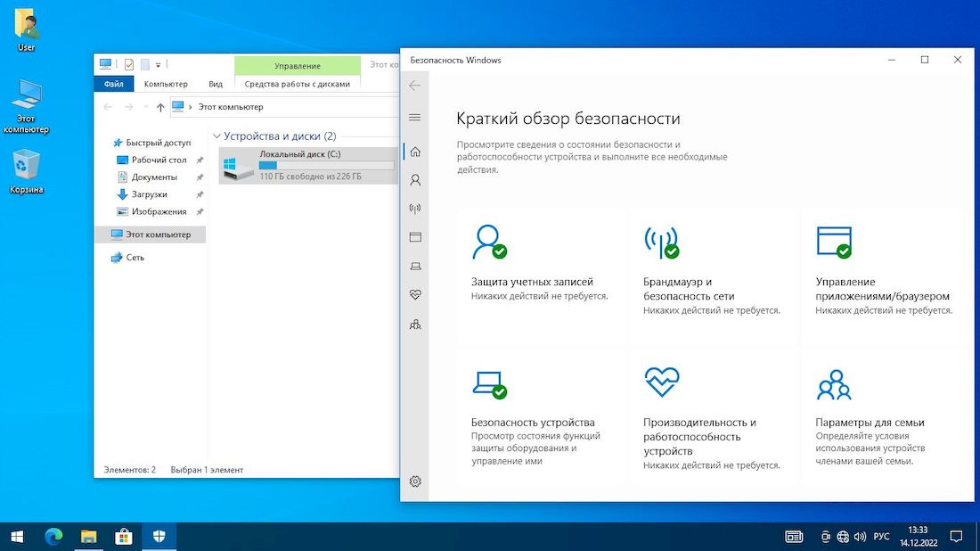Launch Microsoft Edge from the taskbar
The image size is (980, 551).
[x=53, y=536]
